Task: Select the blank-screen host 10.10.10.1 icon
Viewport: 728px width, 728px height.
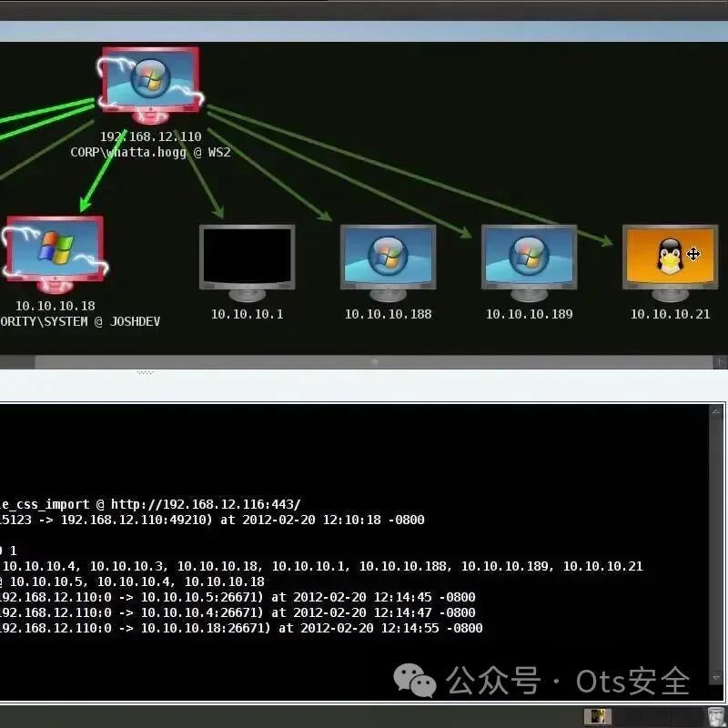Action: click(x=247, y=263)
